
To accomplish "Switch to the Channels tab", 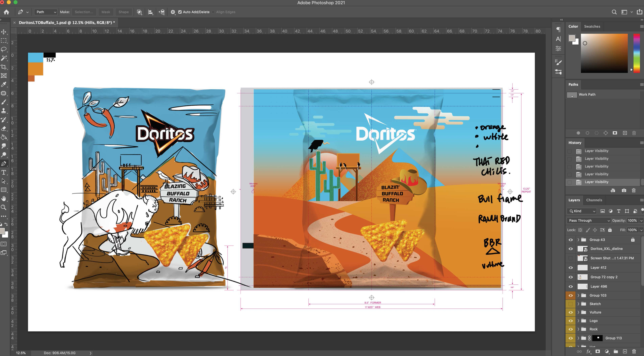I will pos(594,200).
